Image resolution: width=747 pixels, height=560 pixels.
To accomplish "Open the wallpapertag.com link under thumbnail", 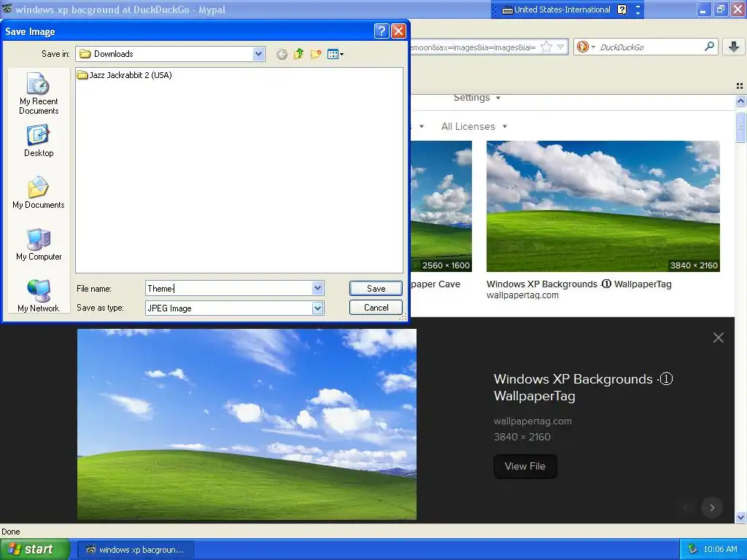I will [x=522, y=295].
